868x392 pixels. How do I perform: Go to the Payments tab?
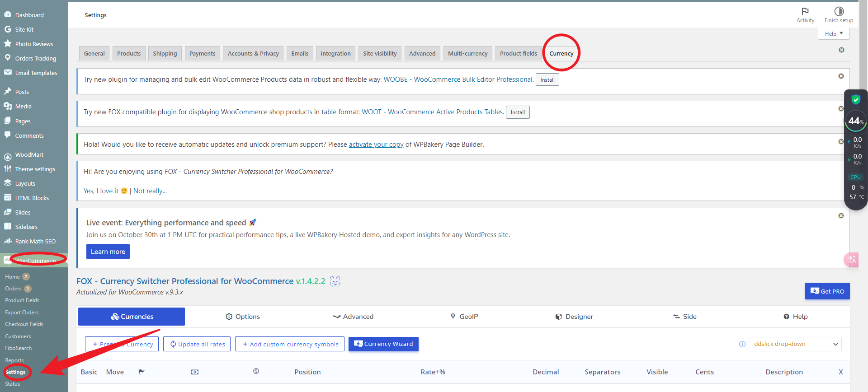click(x=202, y=53)
